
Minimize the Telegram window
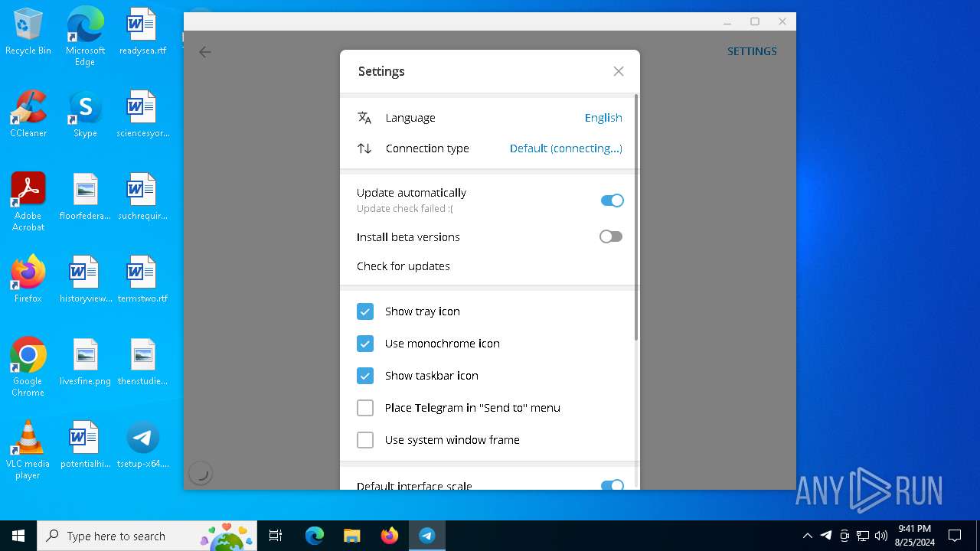[727, 21]
